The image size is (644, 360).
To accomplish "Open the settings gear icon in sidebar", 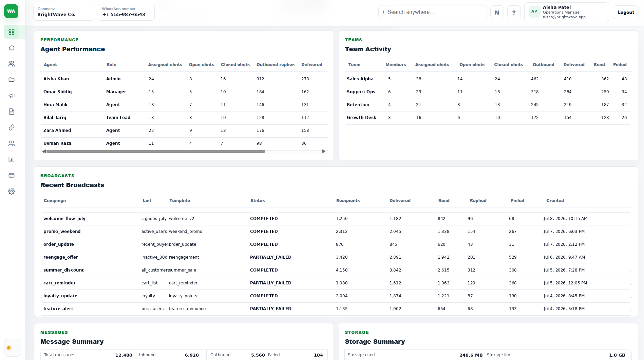I will click(x=12, y=191).
